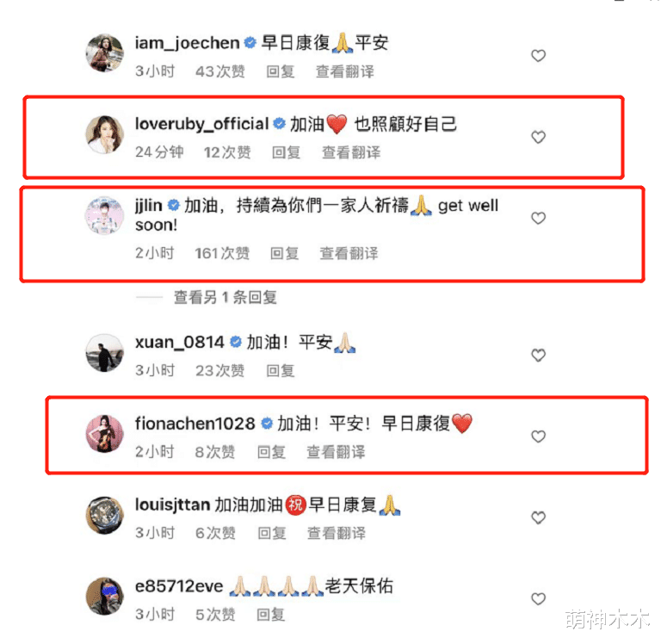Expand 查看另 1 条回复 under jjlin's comment
This screenshot has height=644, width=661.
click(225, 297)
